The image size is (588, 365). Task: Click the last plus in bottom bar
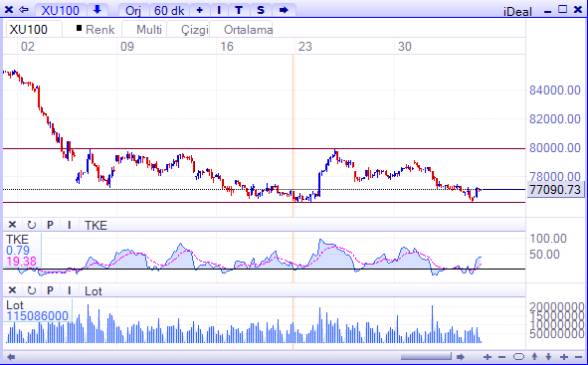(564, 357)
